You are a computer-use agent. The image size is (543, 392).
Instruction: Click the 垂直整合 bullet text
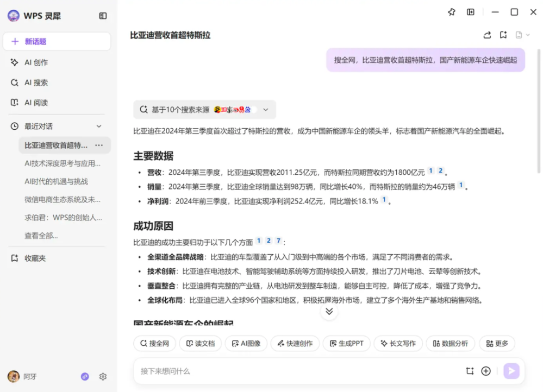[315, 286]
